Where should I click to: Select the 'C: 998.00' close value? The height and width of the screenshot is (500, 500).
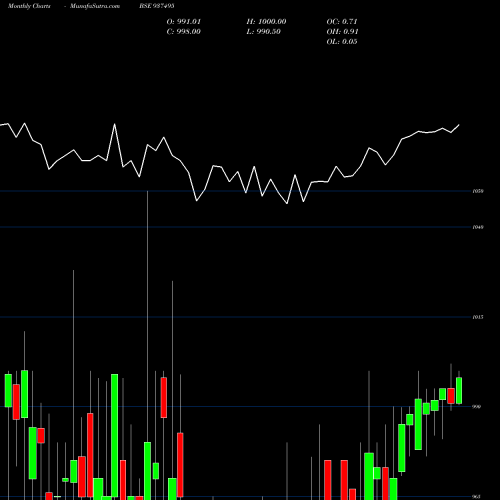pyautogui.click(x=184, y=32)
